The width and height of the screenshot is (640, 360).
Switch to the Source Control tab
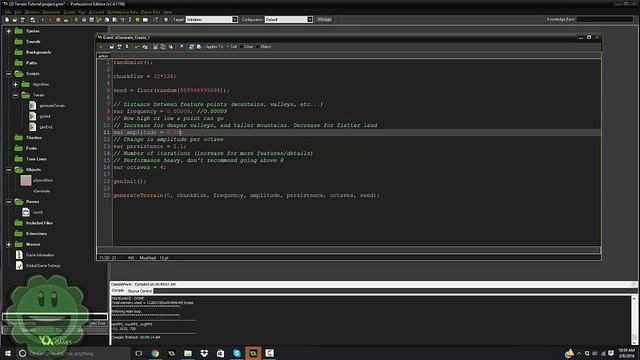pos(140,291)
